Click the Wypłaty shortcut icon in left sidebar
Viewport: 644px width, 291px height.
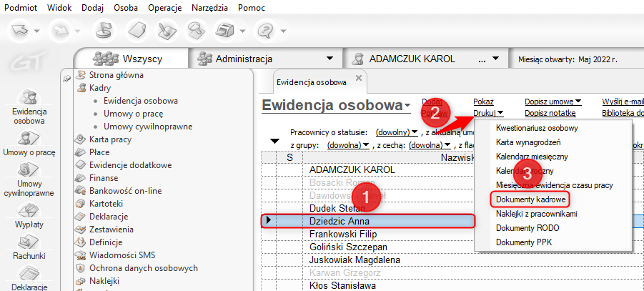(29, 211)
